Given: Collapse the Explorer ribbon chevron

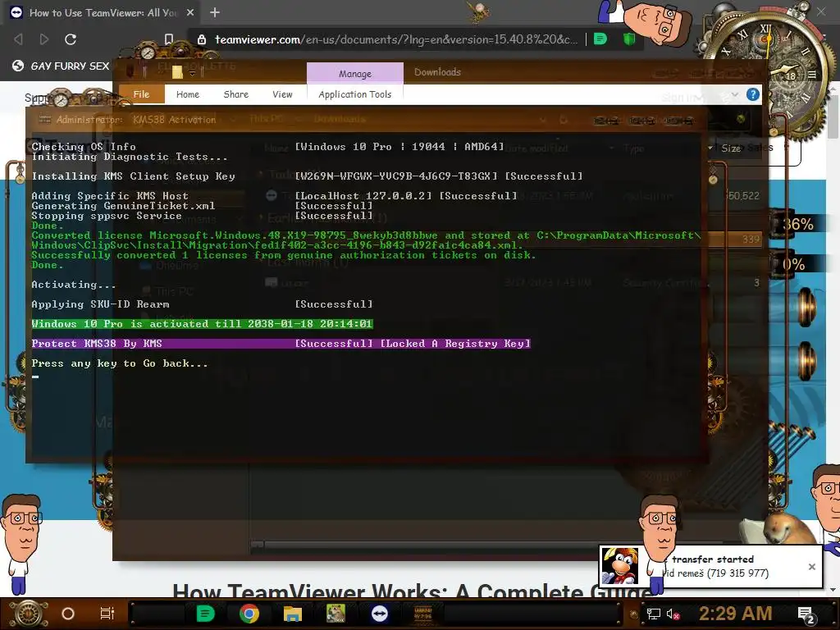Looking at the screenshot, I should pos(735,95).
